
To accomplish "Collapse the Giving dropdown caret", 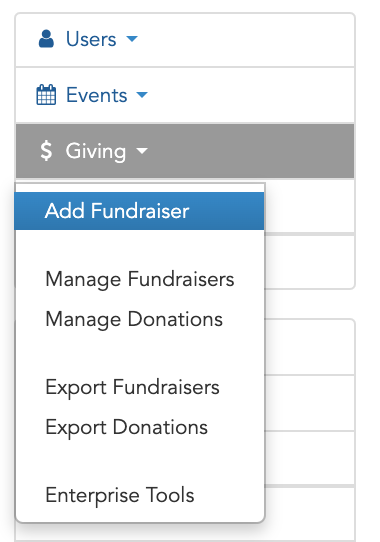I will click(x=142, y=151).
